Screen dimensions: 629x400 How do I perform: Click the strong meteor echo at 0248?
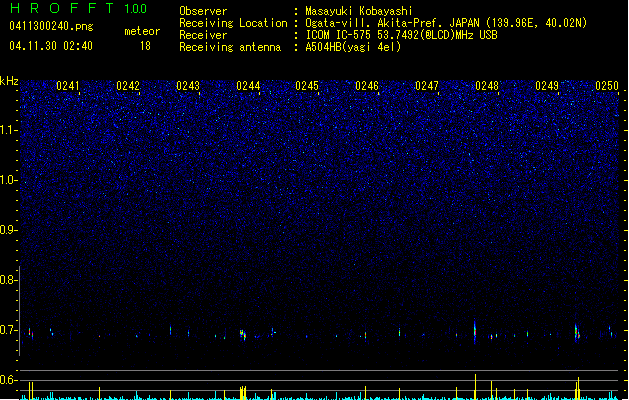click(475, 331)
